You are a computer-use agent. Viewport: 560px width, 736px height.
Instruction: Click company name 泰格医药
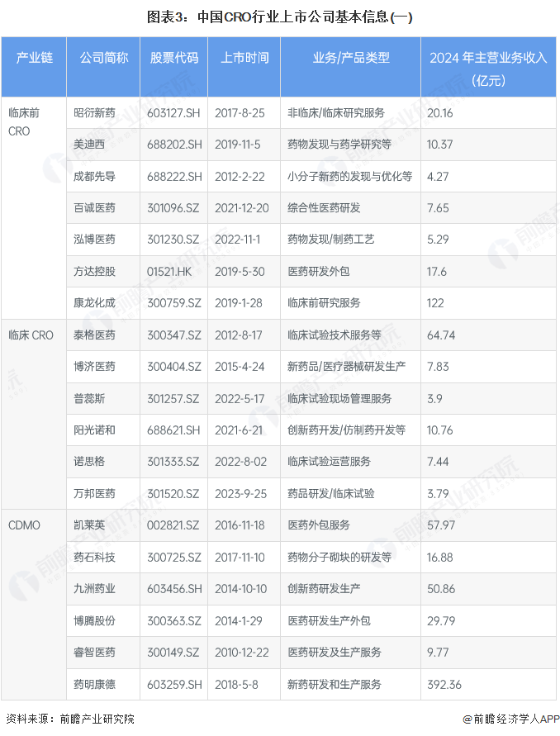pos(94,335)
